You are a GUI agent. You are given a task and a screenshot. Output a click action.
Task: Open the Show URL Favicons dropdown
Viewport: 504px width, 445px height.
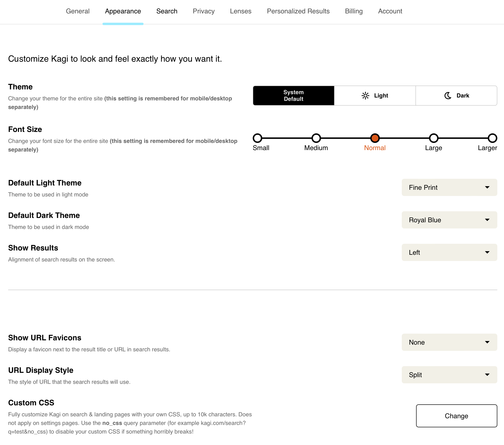coord(449,342)
